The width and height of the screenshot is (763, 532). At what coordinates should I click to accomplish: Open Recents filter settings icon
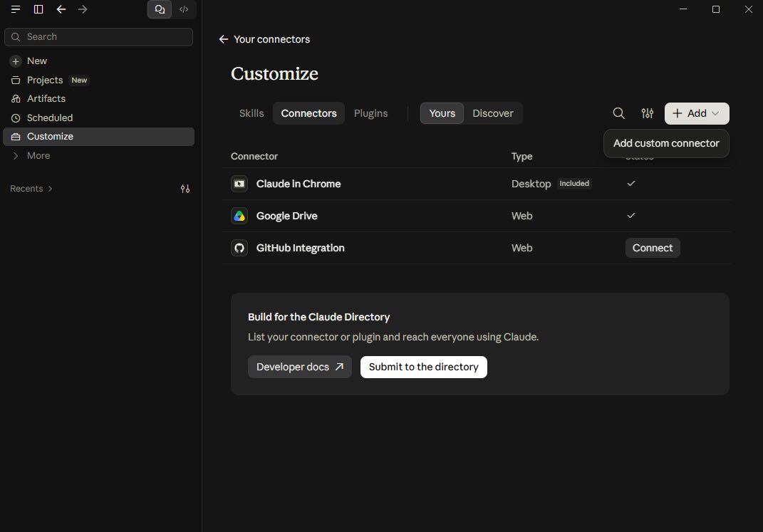tap(185, 189)
